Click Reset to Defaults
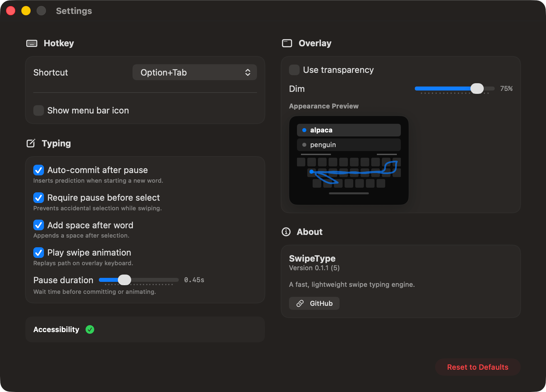The width and height of the screenshot is (546, 392). coord(478,367)
